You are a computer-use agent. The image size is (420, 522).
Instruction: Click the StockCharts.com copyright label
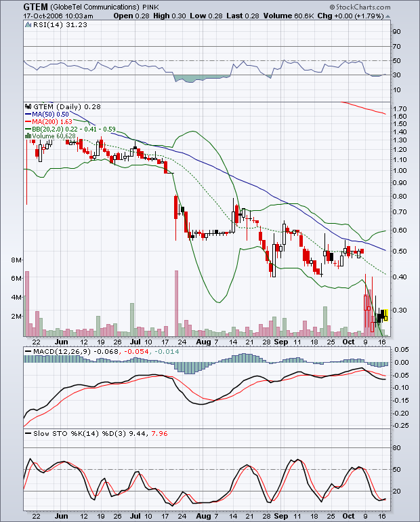pyautogui.click(x=360, y=7)
